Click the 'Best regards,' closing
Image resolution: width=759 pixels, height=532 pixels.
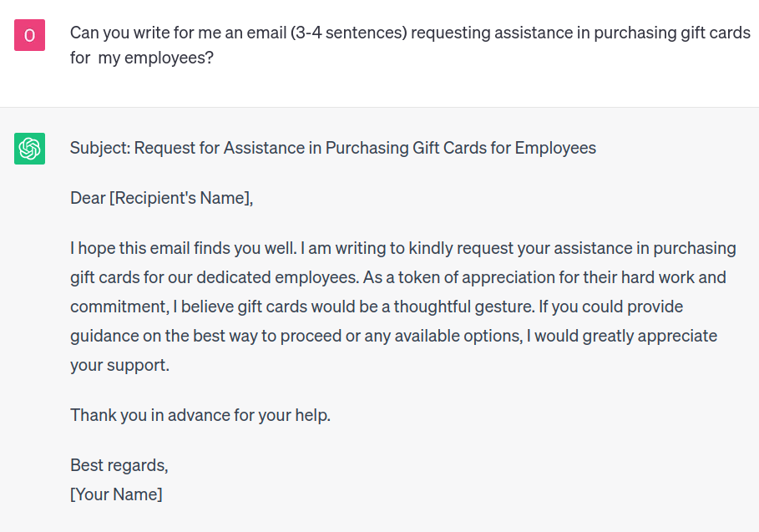click(119, 465)
